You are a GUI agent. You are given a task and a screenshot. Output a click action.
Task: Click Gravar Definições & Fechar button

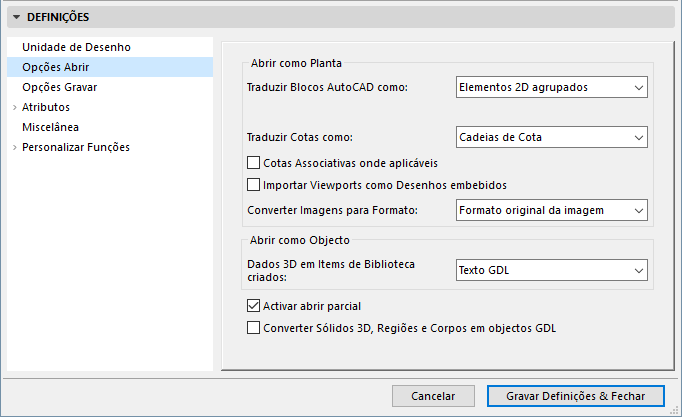click(575, 396)
